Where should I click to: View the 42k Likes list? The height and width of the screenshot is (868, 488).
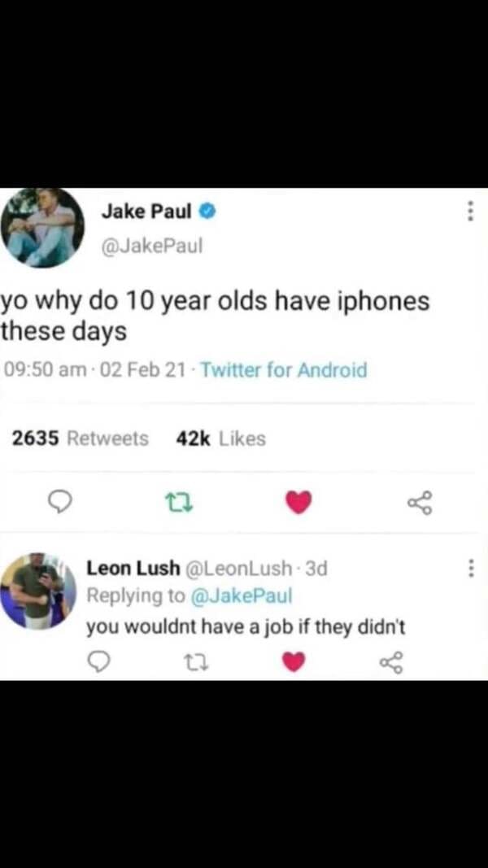pyautogui.click(x=220, y=439)
